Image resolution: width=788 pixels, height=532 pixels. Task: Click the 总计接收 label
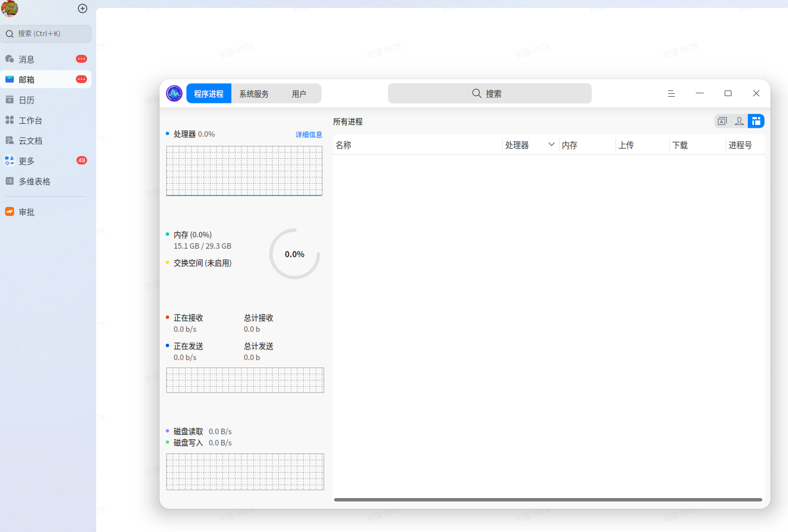pos(259,318)
